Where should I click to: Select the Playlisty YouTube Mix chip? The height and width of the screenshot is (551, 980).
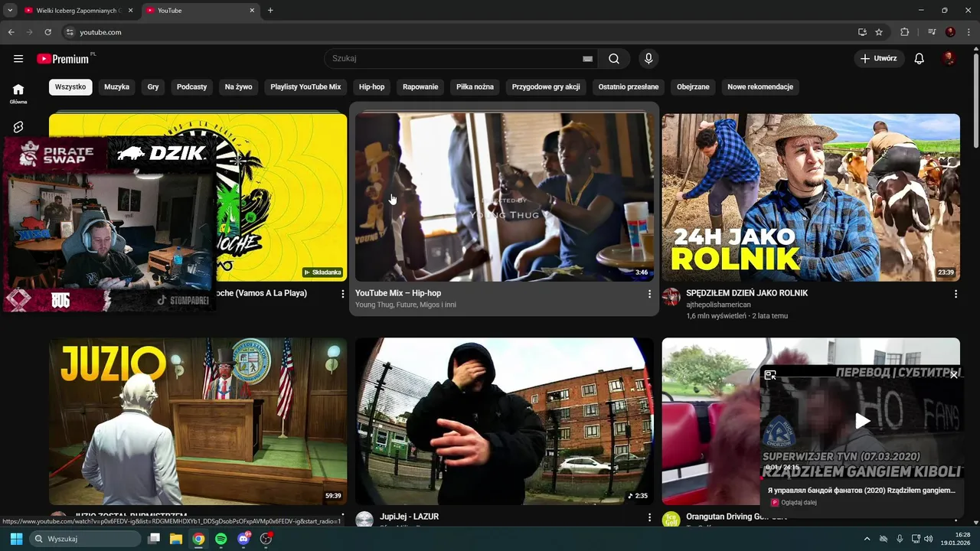[305, 87]
